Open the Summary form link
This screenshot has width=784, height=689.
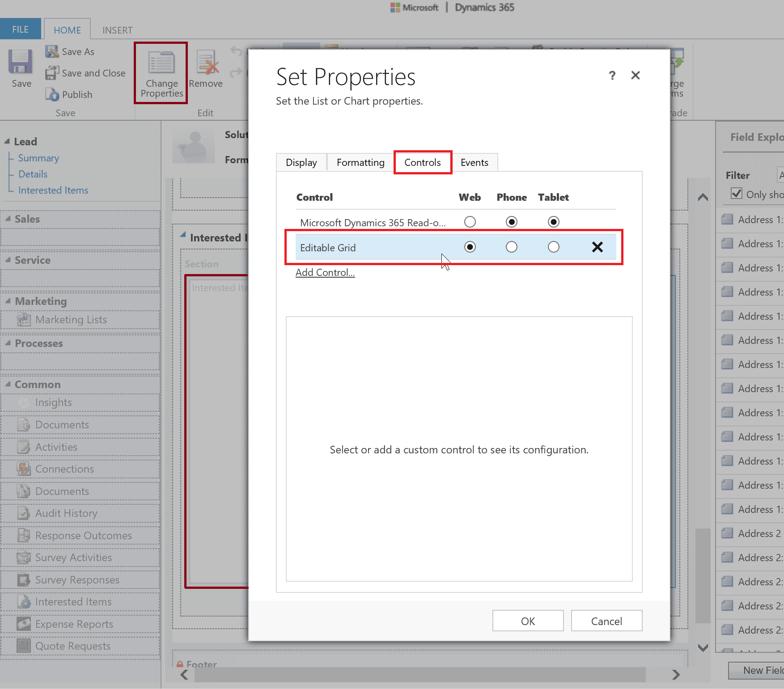[x=38, y=158]
